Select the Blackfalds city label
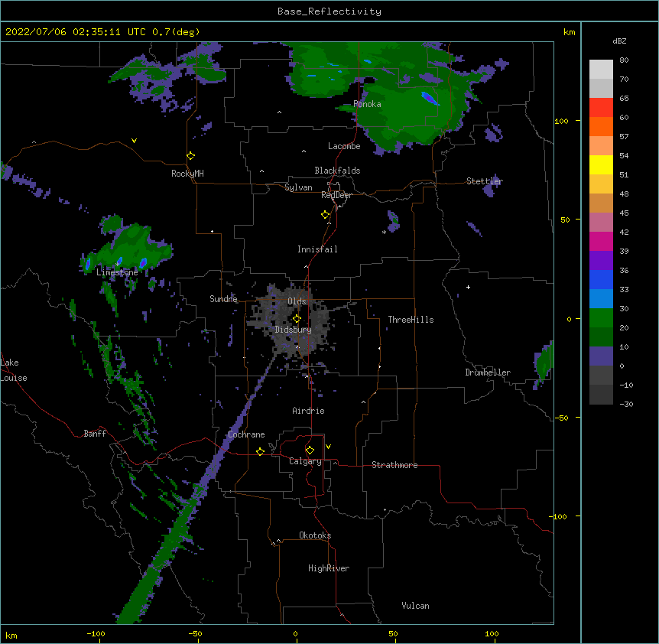This screenshot has width=659, height=644. (337, 171)
